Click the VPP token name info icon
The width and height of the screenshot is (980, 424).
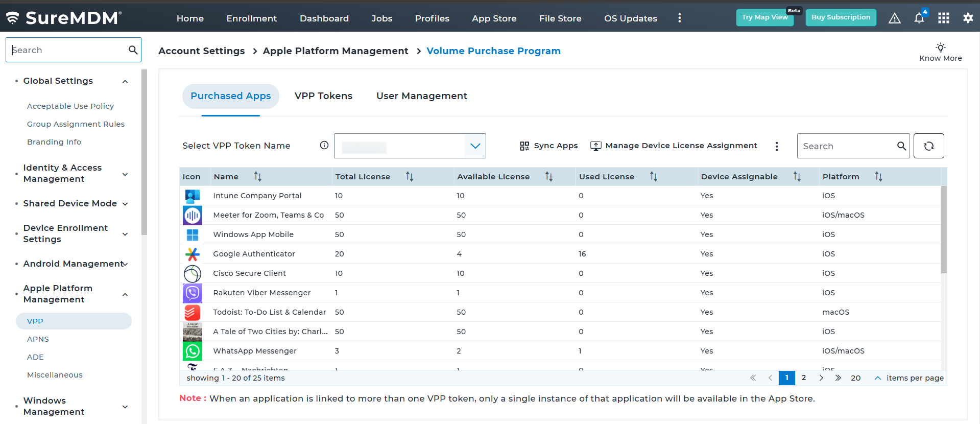(x=324, y=146)
